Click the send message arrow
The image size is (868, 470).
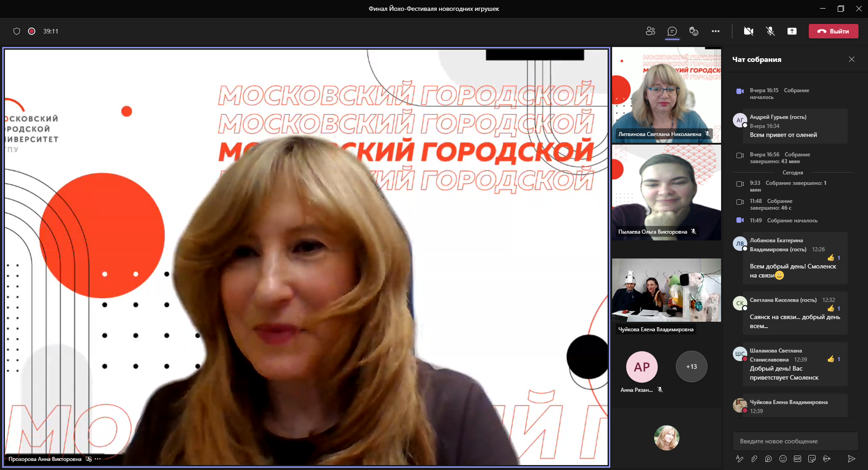point(851,459)
